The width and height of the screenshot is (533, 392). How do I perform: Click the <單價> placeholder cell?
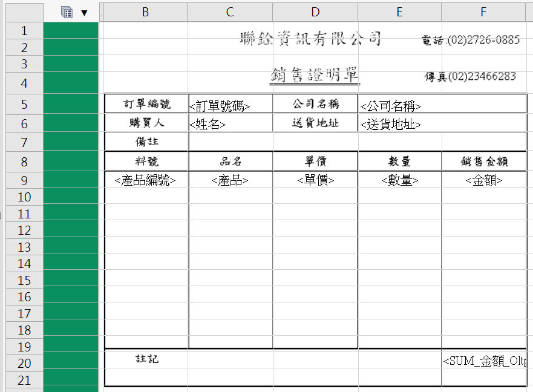click(315, 180)
